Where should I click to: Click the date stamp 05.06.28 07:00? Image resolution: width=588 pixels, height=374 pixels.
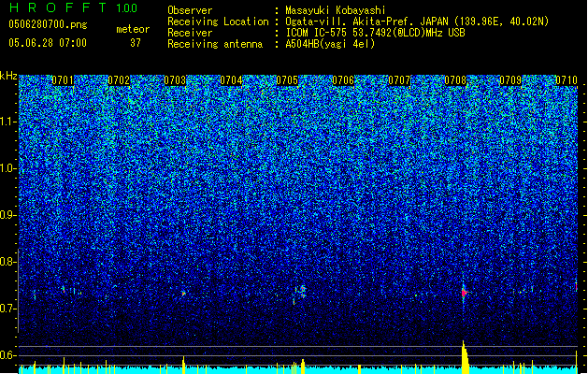[48, 43]
